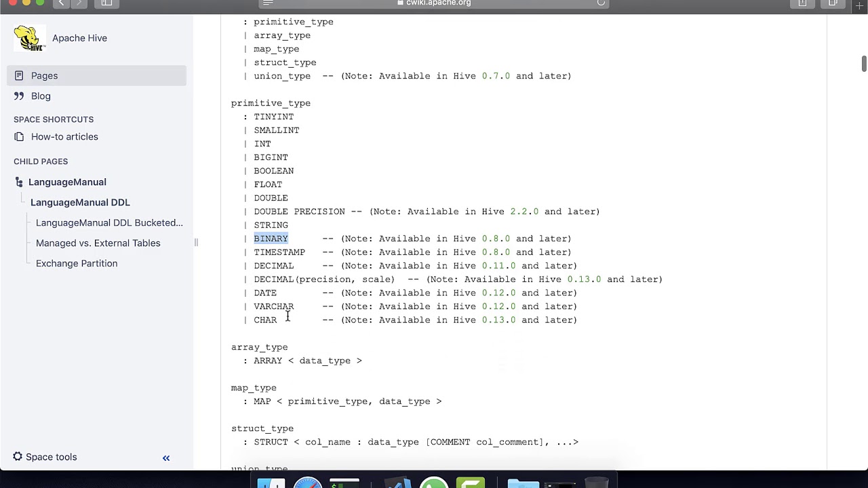This screenshot has height=488, width=868.
Task: Open the folder stack in the Dock
Action: click(x=524, y=483)
